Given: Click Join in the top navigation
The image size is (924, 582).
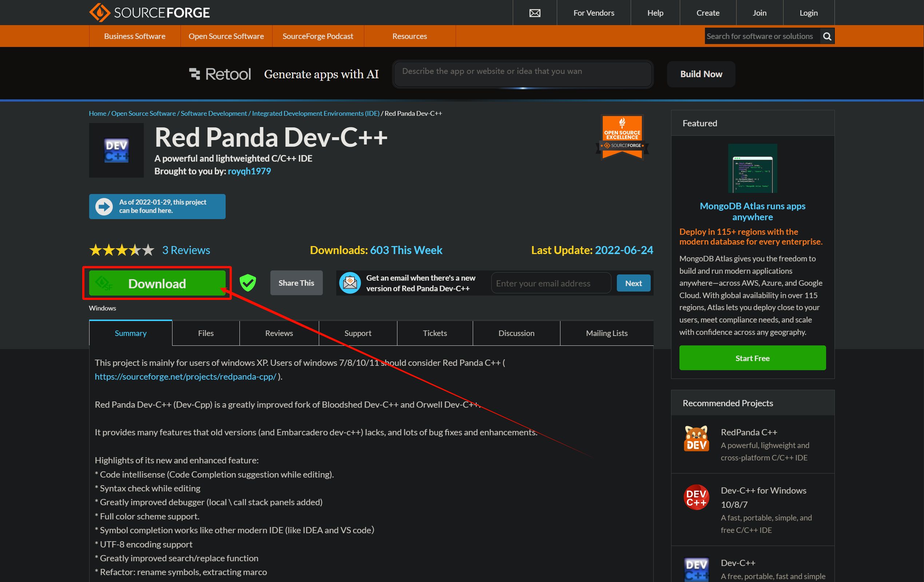Looking at the screenshot, I should [760, 13].
